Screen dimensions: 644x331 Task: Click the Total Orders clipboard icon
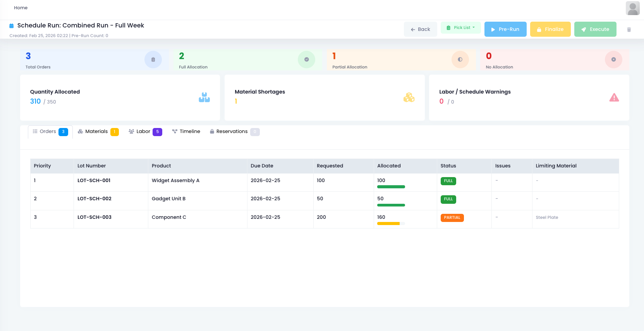coord(153,60)
